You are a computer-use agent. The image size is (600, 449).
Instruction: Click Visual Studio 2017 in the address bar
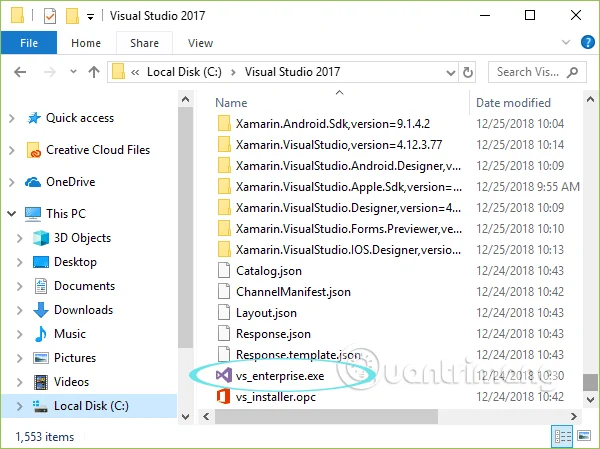click(292, 72)
